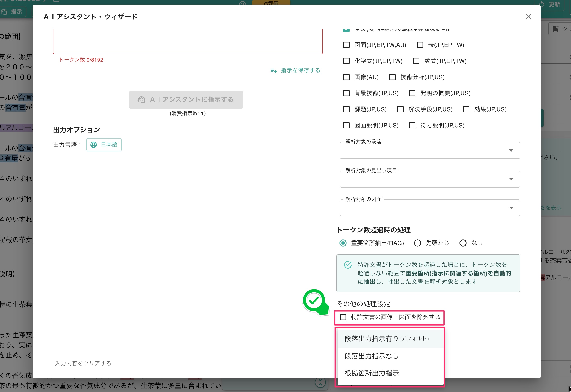This screenshot has width=571, height=392.
Task: Open the 解析対象の見出し項目 dropdown
Action: (430, 179)
